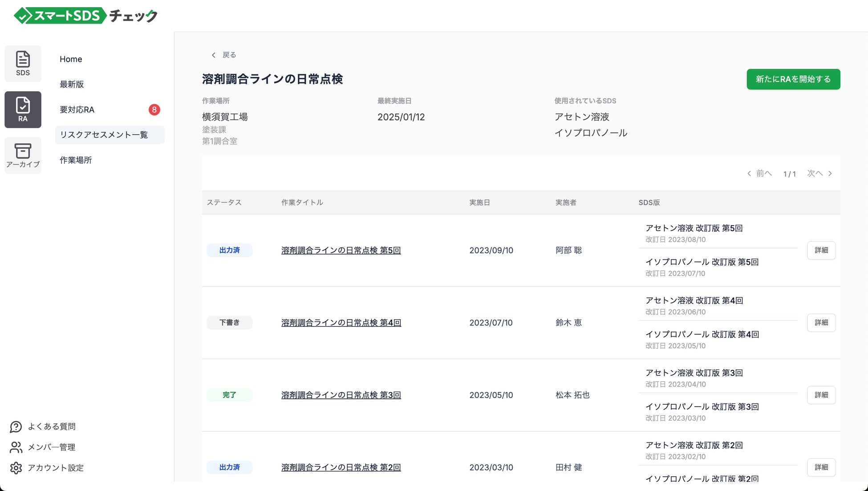Click 詳細 button for 第4回 row

point(821,323)
